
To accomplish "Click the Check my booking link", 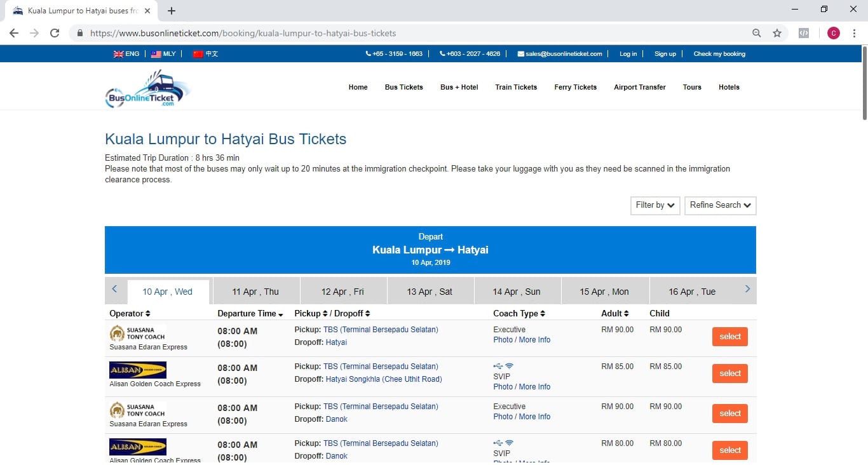I will click(x=719, y=54).
